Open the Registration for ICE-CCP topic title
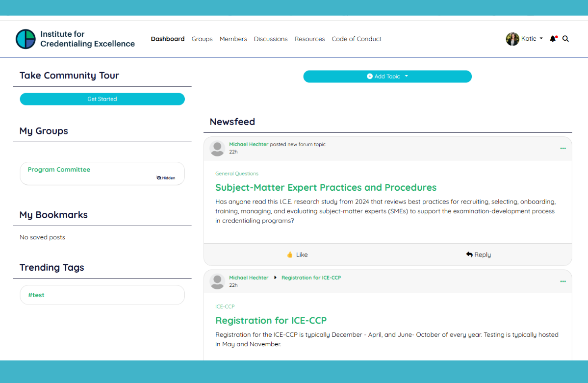 (271, 320)
